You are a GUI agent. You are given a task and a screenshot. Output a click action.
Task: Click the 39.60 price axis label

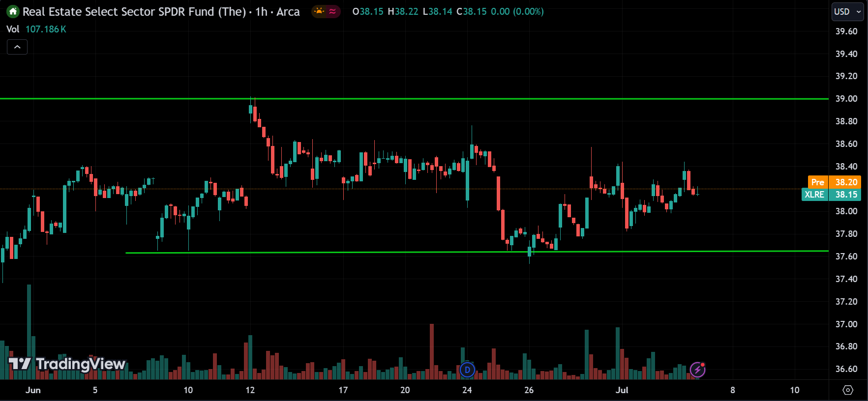846,31
